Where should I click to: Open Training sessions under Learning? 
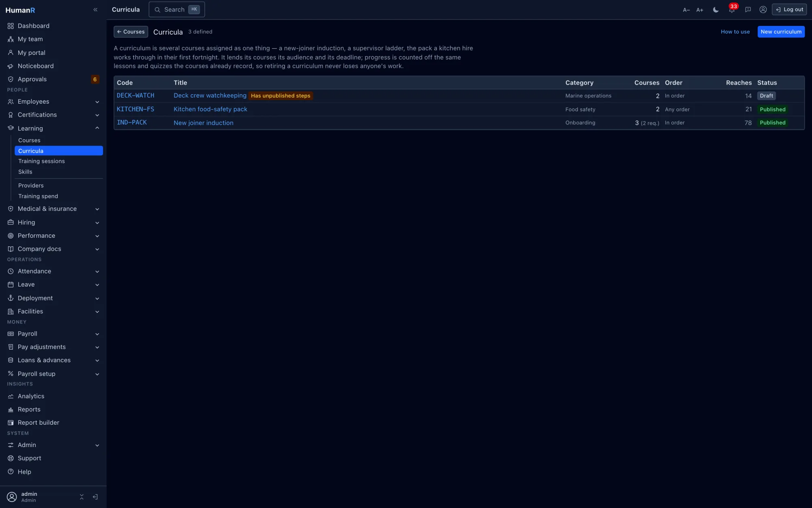pyautogui.click(x=59, y=161)
